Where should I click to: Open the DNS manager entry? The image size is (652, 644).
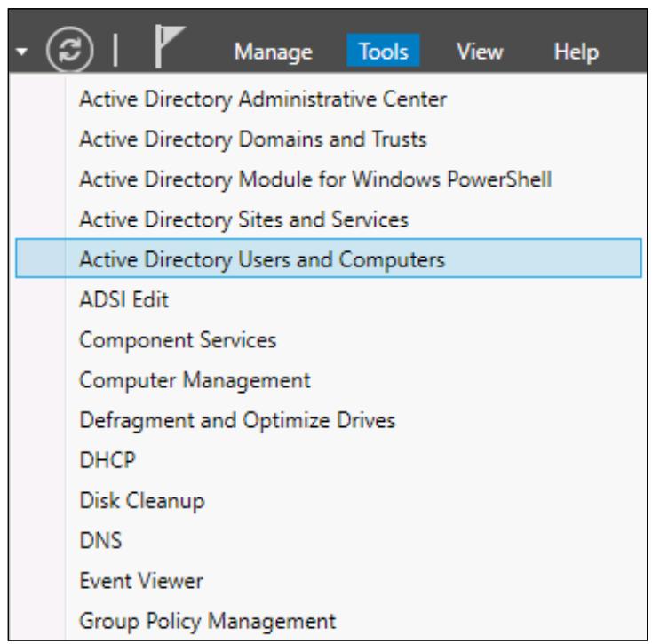pos(329,540)
